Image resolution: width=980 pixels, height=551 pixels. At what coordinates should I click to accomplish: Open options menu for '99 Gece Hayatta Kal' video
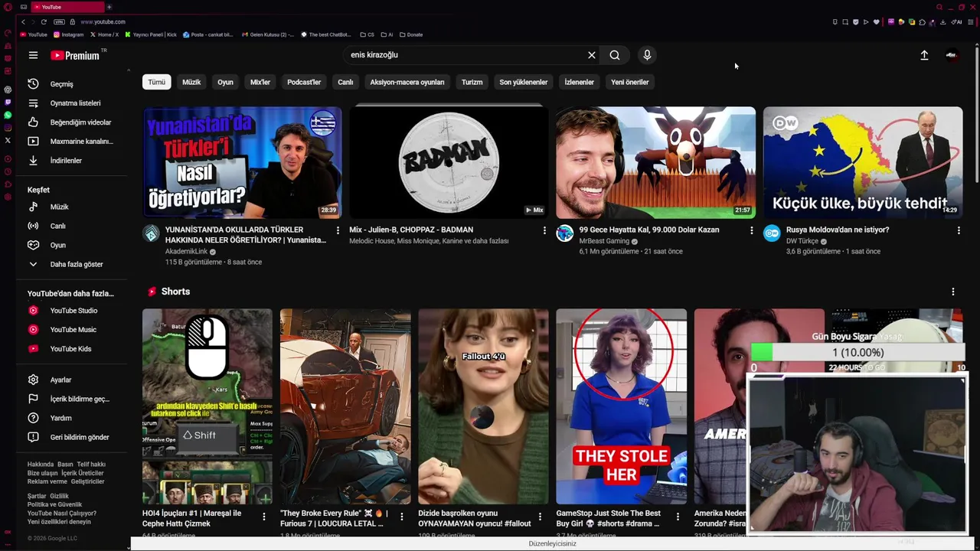point(751,230)
